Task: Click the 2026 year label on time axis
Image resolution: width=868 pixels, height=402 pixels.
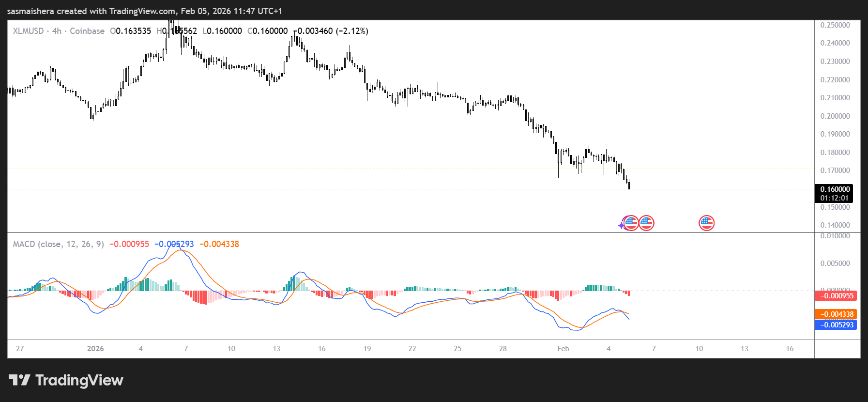Action: [x=95, y=349]
